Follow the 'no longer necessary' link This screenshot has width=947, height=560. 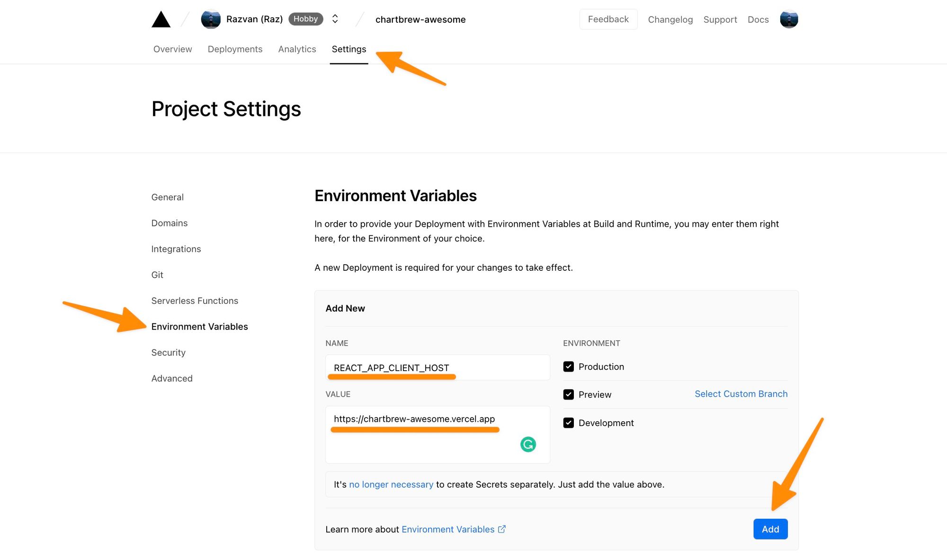(x=391, y=484)
